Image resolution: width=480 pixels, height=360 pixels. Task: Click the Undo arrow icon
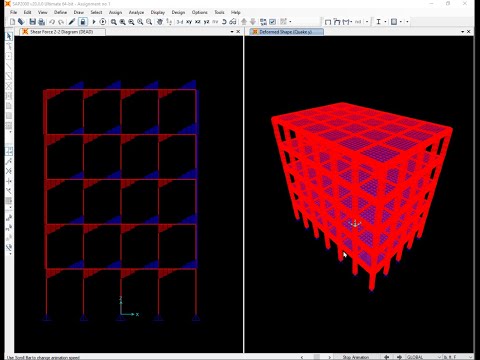coord(52,22)
